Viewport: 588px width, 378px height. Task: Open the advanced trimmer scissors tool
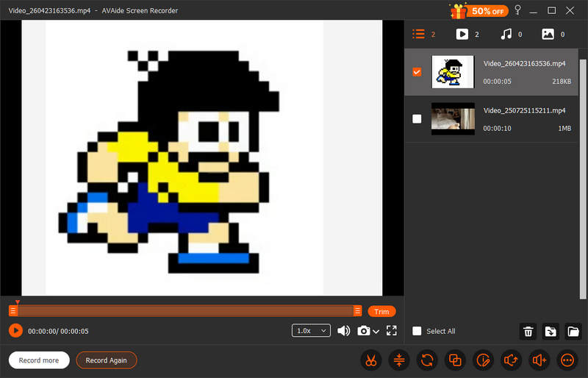(371, 360)
